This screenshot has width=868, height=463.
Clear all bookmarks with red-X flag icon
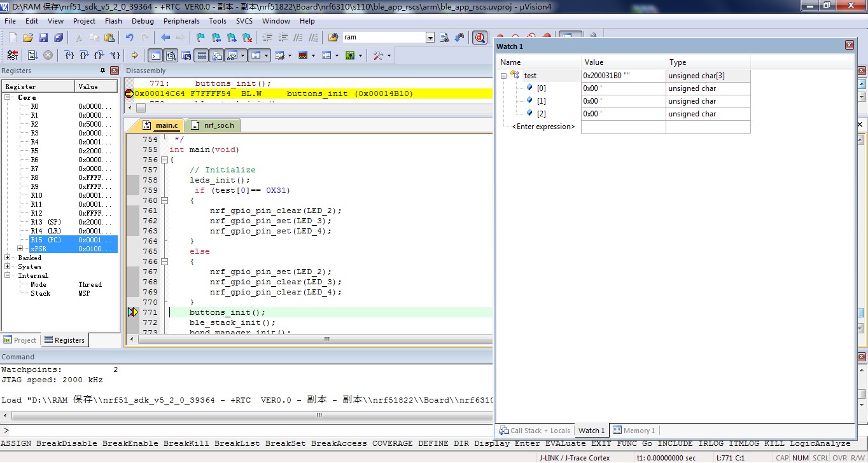248,38
